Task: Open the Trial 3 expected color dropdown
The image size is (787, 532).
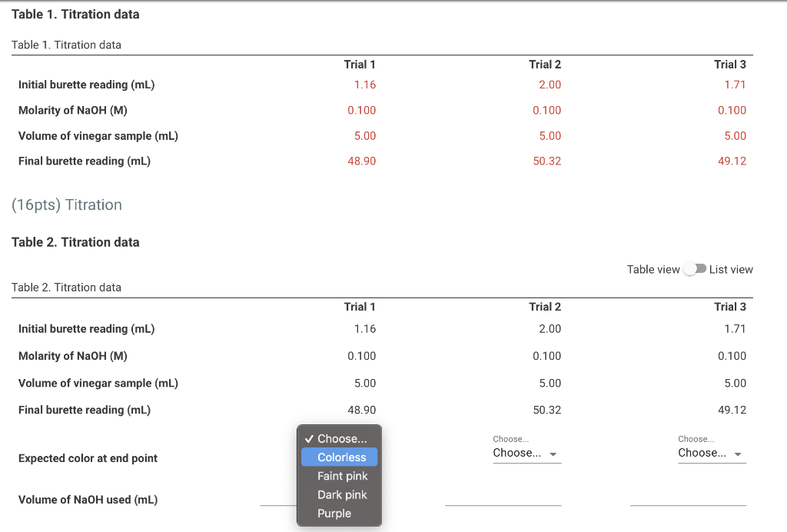Action: (x=712, y=452)
